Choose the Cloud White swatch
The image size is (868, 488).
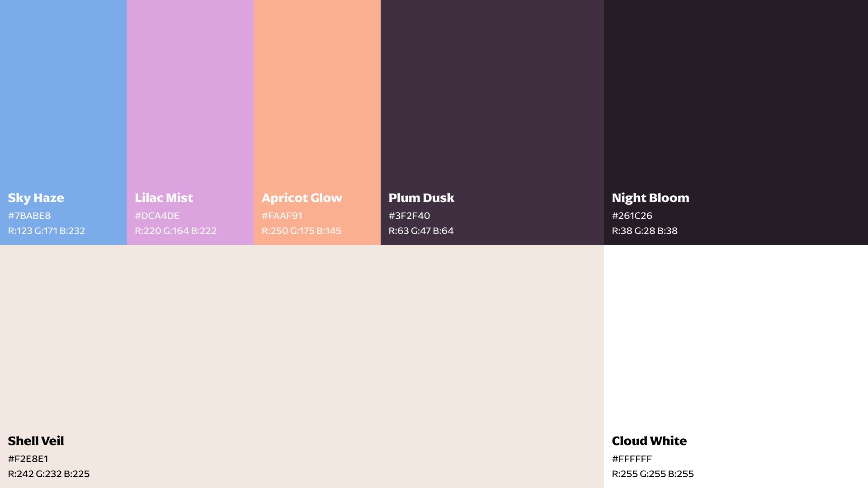pos(736,339)
